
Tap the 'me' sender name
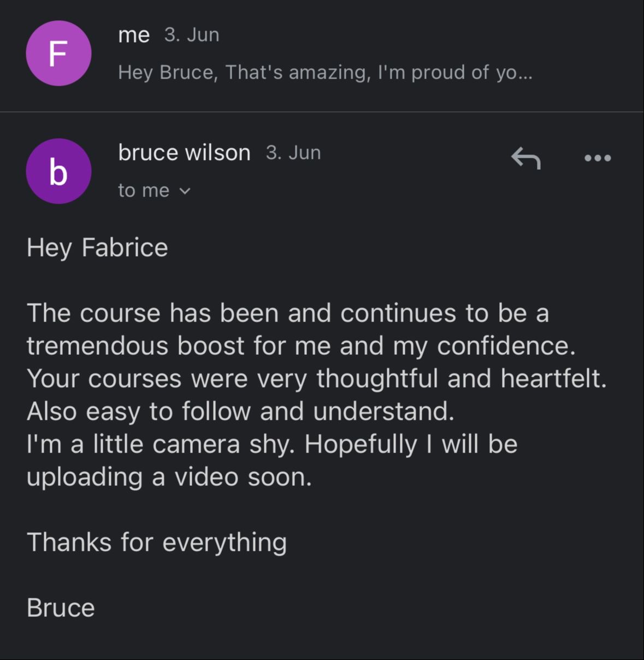point(134,35)
